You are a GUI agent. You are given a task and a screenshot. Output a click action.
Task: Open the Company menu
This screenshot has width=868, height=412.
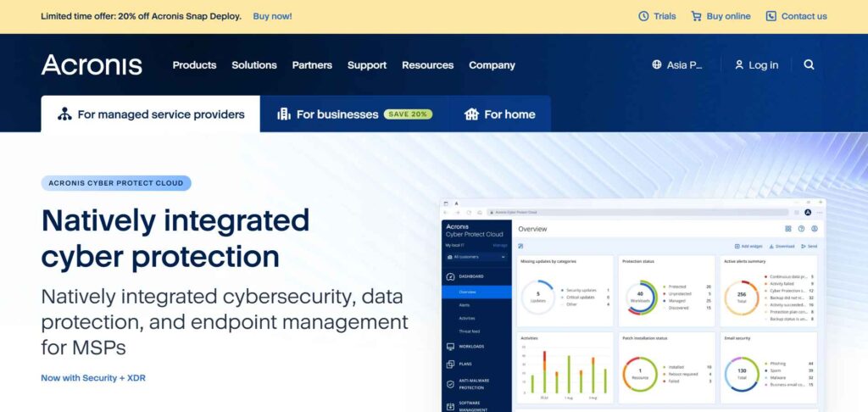tap(492, 64)
